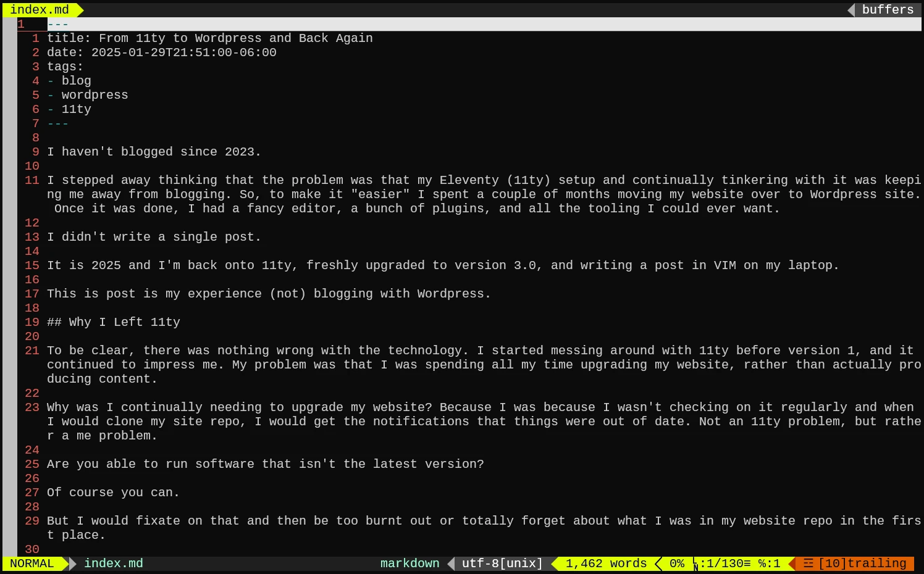
Task: Click line 'This is post is my experience'
Action: point(269,294)
